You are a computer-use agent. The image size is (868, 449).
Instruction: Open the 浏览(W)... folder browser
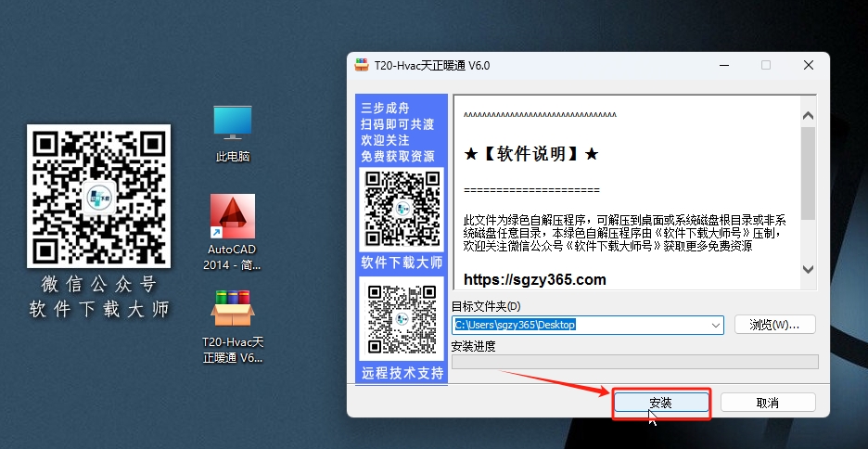[774, 325]
